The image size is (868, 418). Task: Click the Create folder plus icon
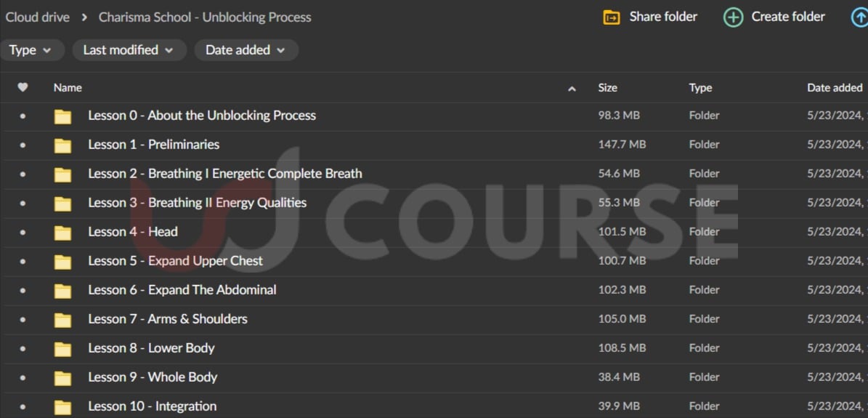coord(733,17)
